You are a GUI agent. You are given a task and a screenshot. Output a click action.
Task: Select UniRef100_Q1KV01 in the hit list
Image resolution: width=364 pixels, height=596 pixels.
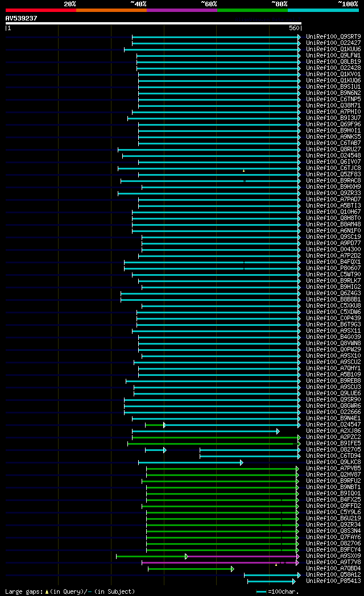[x=333, y=74]
